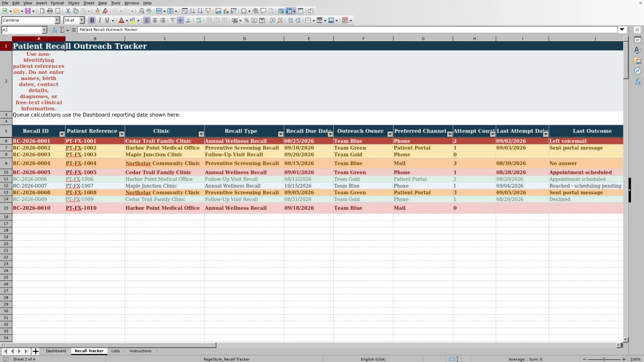Toggle Align Right
This screenshot has height=362, width=644.
point(162,20)
